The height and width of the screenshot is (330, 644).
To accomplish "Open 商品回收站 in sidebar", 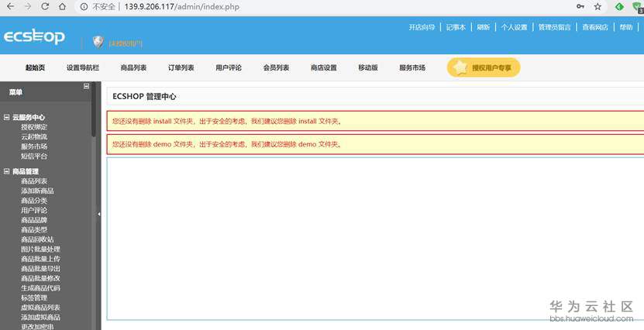I will (x=37, y=239).
